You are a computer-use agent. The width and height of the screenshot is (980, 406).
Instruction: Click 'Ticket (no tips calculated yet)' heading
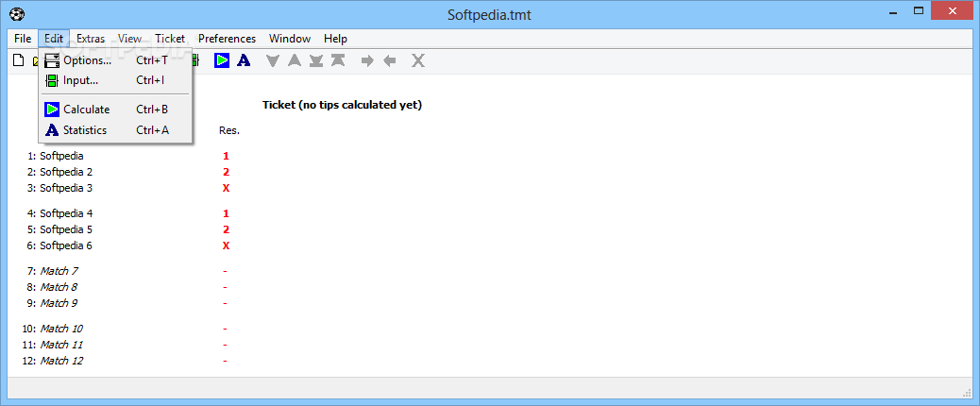pos(342,105)
